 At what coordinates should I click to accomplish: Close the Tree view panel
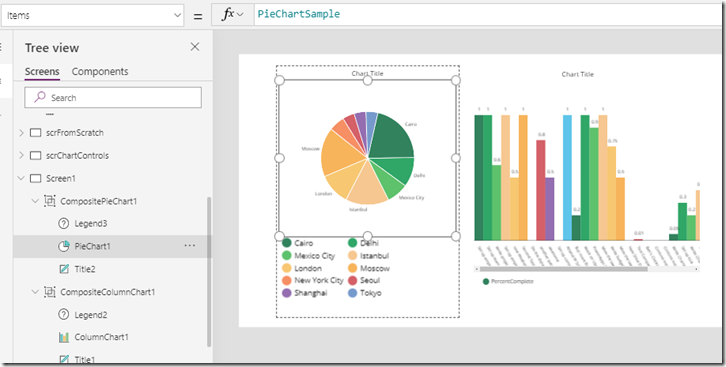[x=195, y=46]
